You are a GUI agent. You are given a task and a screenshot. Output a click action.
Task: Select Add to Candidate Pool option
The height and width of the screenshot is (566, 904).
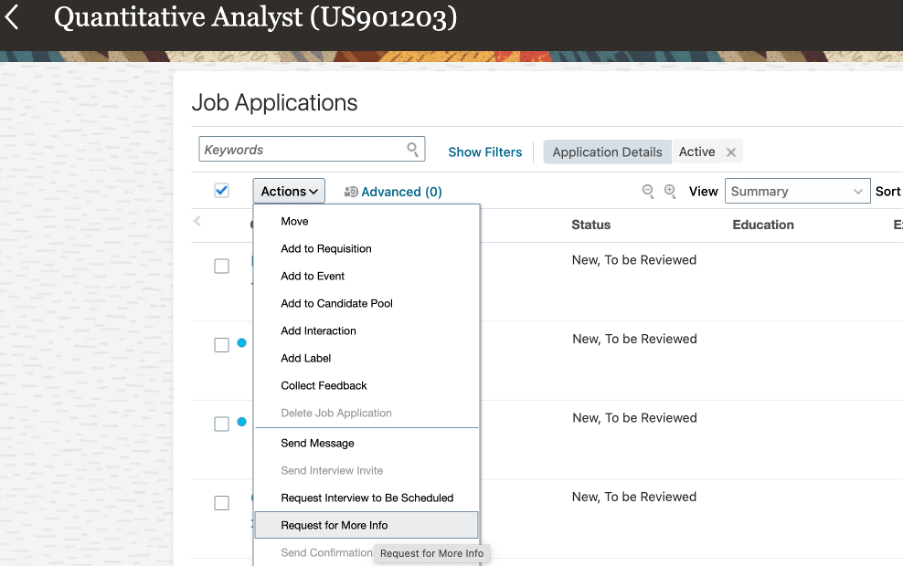pyautogui.click(x=336, y=303)
